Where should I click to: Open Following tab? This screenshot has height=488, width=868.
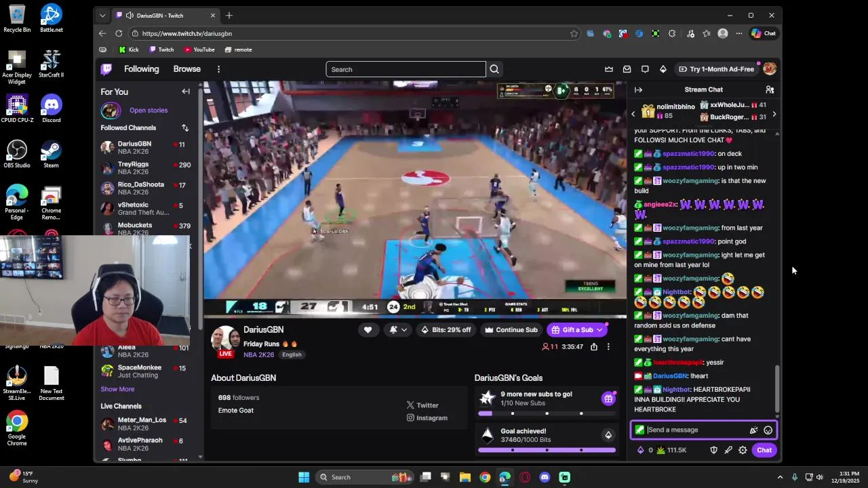pyautogui.click(x=141, y=69)
